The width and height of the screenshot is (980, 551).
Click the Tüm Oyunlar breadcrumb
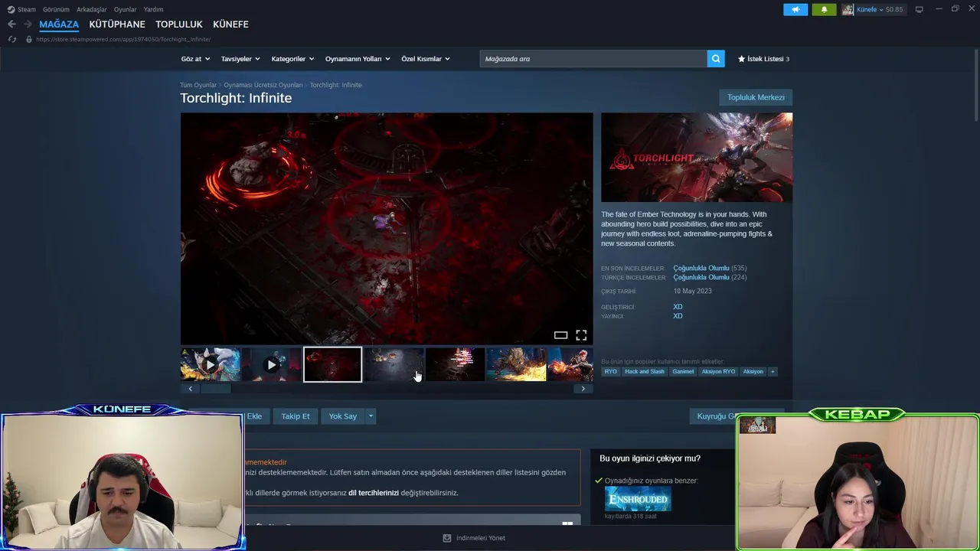[198, 85]
